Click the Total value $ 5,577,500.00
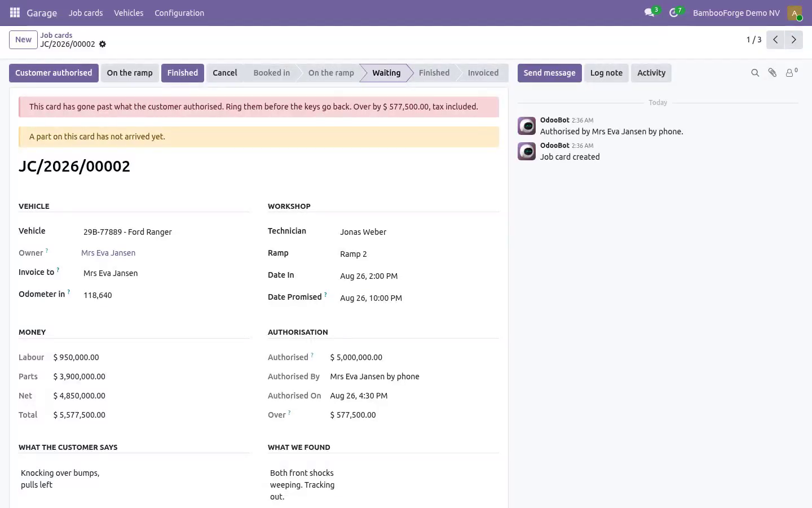Screen dimensions: 812x508 coord(80,415)
